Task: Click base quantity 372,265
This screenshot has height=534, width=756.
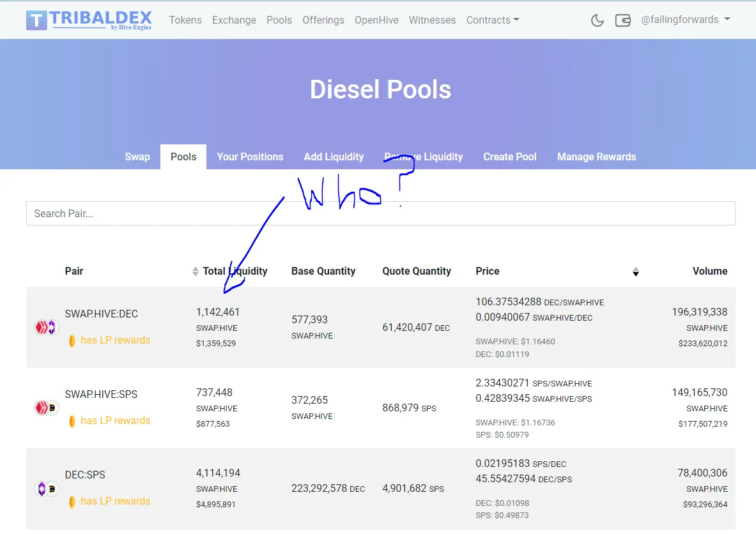Action: [x=309, y=400]
